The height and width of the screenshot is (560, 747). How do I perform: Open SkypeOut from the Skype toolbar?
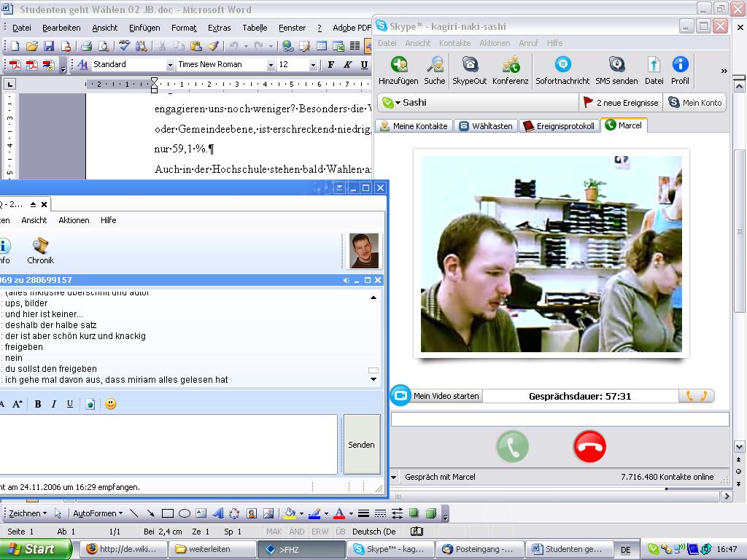[x=469, y=71]
